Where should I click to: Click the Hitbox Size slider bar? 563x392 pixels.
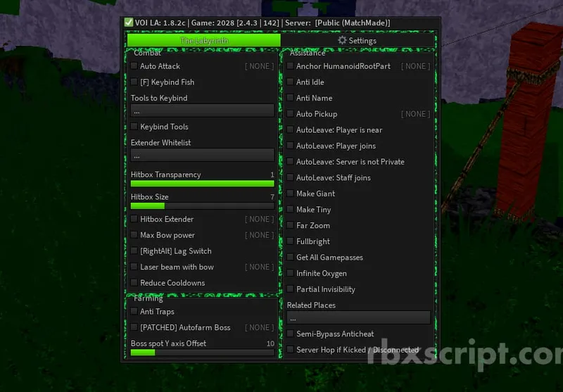202,206
